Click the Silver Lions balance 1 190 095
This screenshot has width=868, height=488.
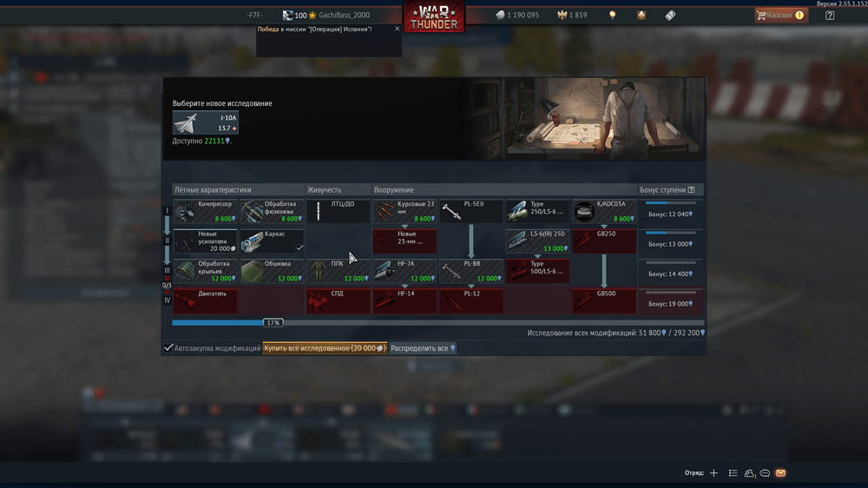(517, 15)
